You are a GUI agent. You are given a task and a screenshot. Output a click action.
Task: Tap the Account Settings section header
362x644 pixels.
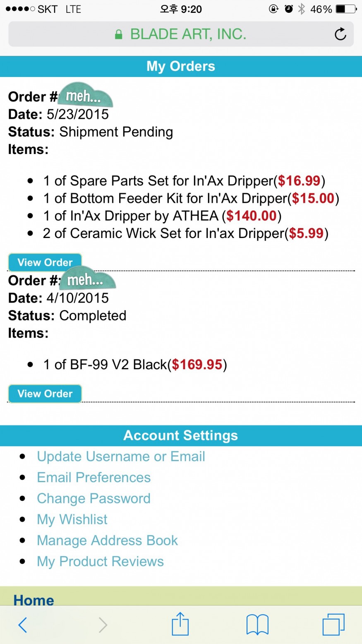click(x=181, y=435)
